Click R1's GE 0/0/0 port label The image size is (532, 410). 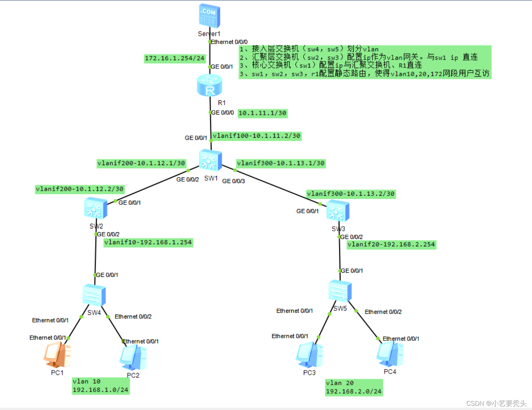click(x=222, y=112)
